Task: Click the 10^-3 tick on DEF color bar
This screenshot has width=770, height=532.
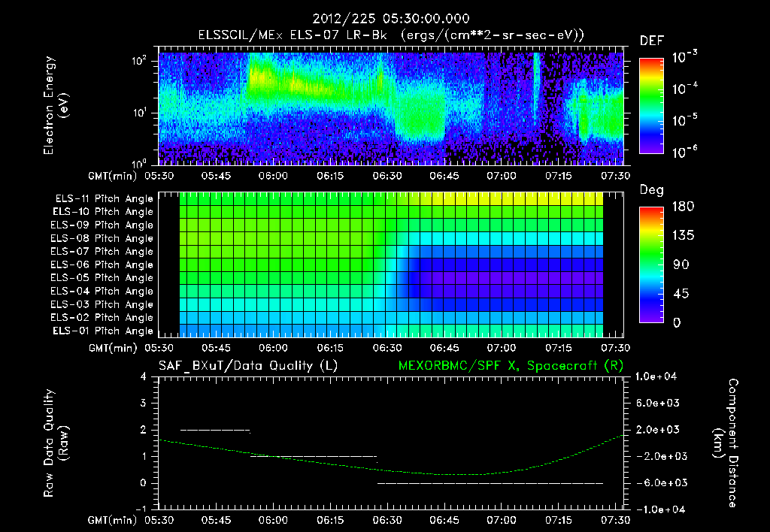Action: (684, 57)
